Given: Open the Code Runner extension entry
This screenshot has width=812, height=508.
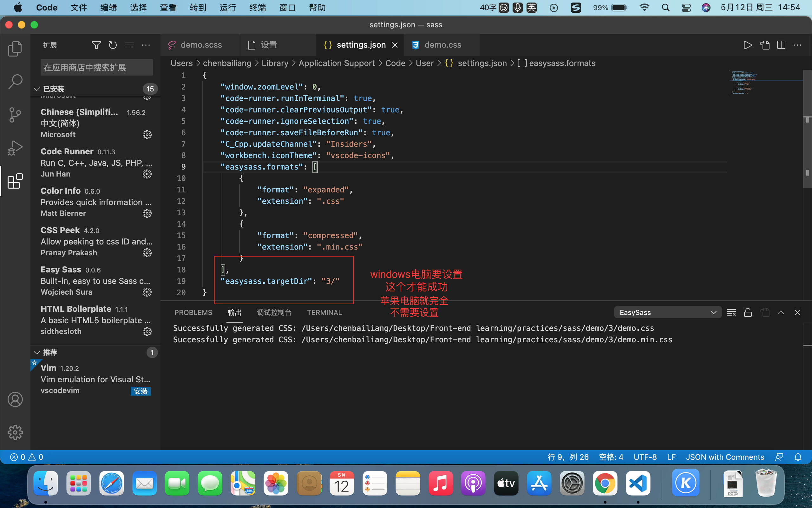Looking at the screenshot, I should click(x=95, y=163).
